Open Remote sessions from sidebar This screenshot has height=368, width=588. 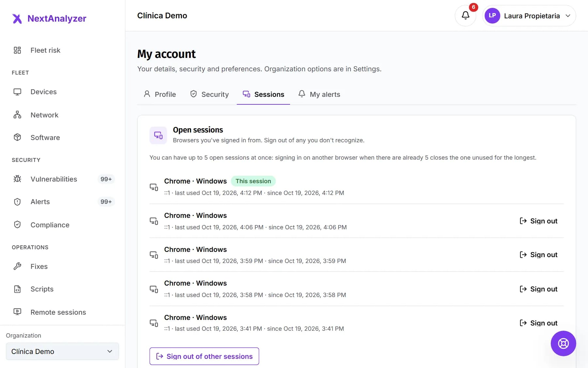[62, 312]
